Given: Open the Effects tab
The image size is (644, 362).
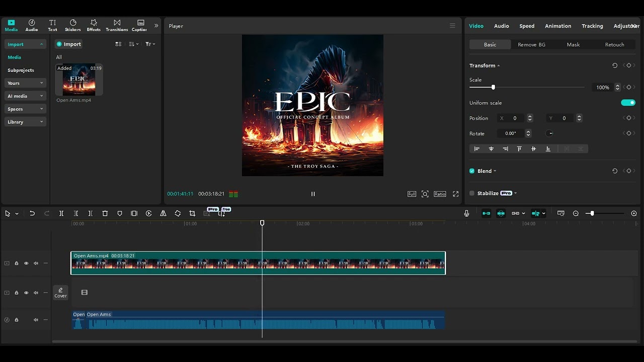Looking at the screenshot, I should pos(94,26).
